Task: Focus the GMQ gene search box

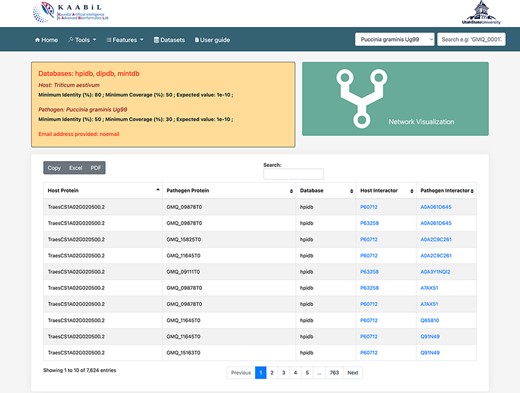Action: (x=471, y=39)
